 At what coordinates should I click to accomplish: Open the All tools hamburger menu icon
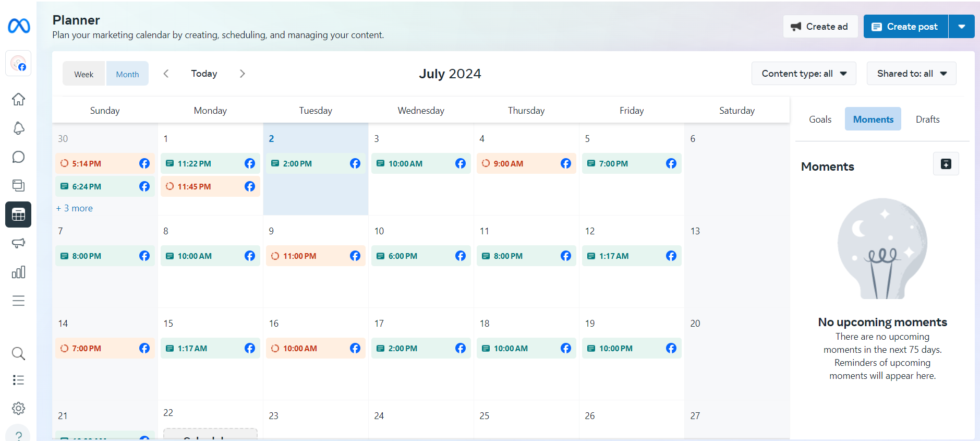click(18, 301)
